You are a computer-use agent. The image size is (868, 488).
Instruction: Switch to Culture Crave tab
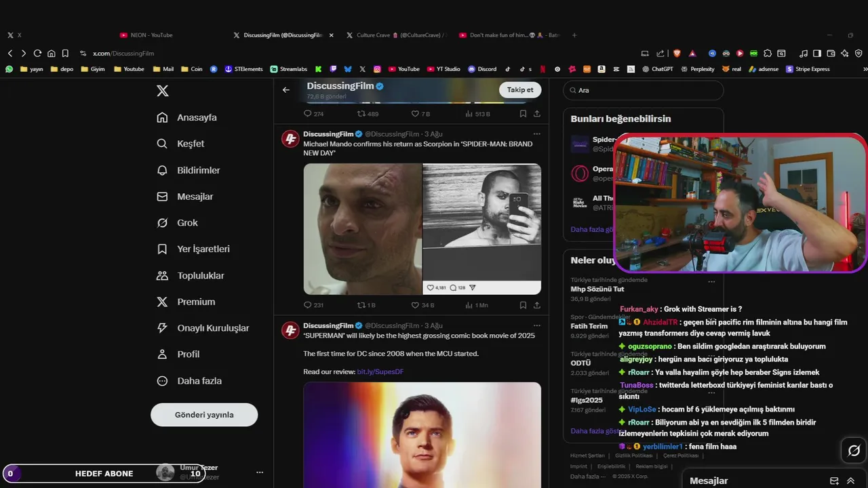[395, 35]
